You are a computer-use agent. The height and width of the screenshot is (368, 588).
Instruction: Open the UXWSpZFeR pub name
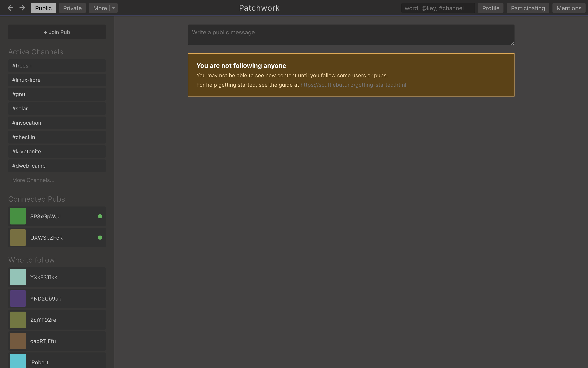[46, 238]
